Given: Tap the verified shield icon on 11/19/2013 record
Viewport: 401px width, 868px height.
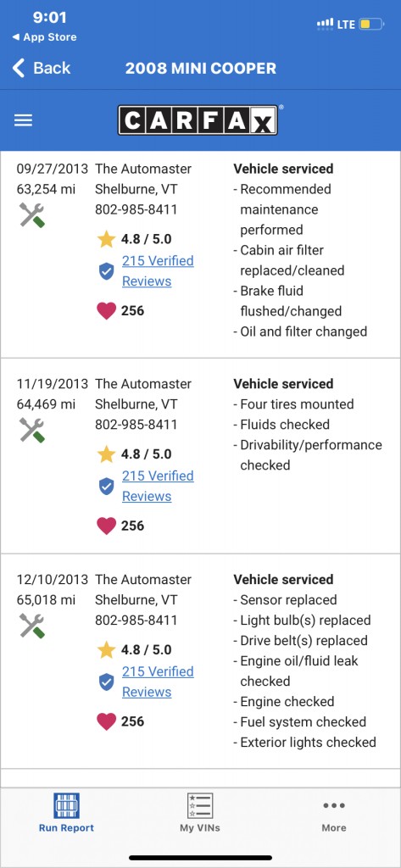Looking at the screenshot, I should 106,486.
